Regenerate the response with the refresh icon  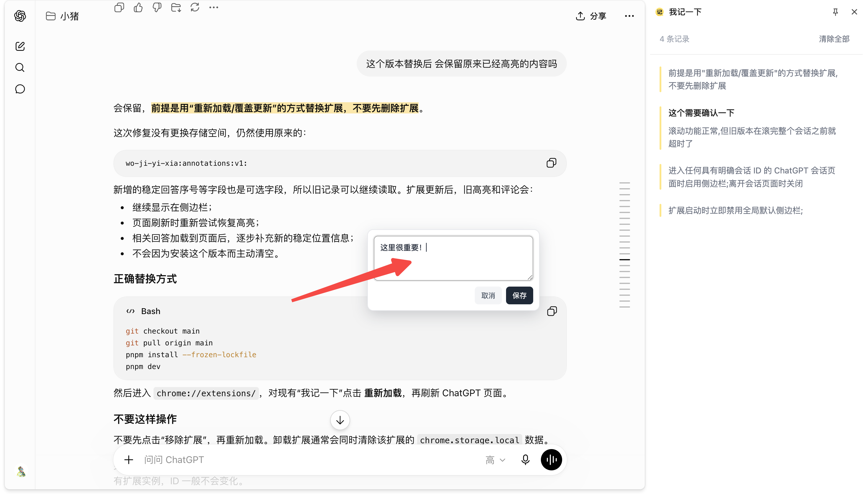[x=195, y=7]
